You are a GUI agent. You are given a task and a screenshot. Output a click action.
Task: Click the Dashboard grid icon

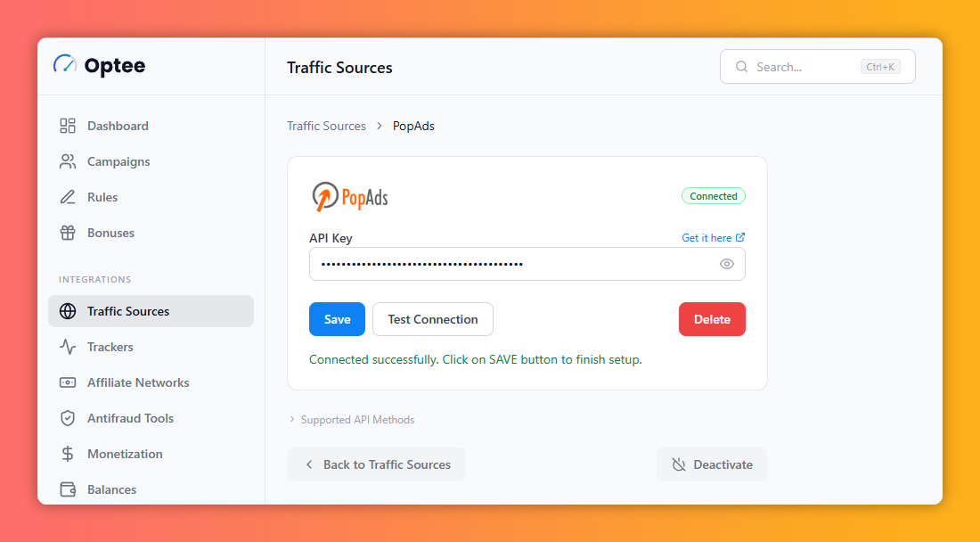[x=68, y=126]
